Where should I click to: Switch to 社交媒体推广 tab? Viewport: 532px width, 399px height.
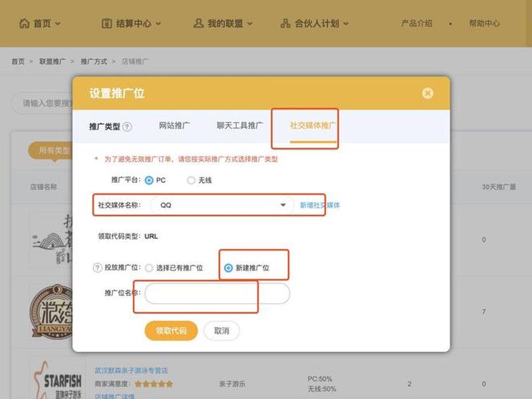click(313, 126)
